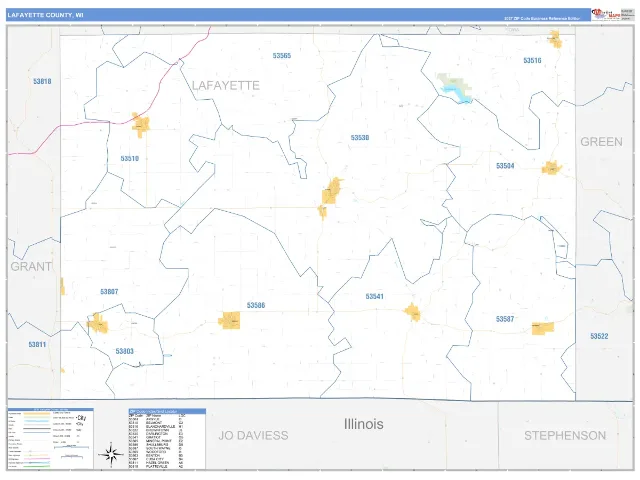640x480 pixels.
Task: Click the Illinois state label
Action: (363, 424)
